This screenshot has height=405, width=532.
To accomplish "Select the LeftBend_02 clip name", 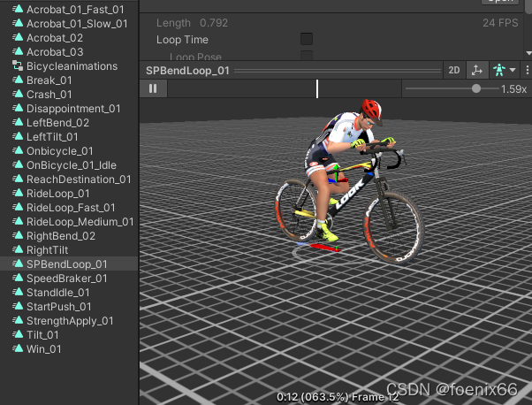I will click(57, 123).
